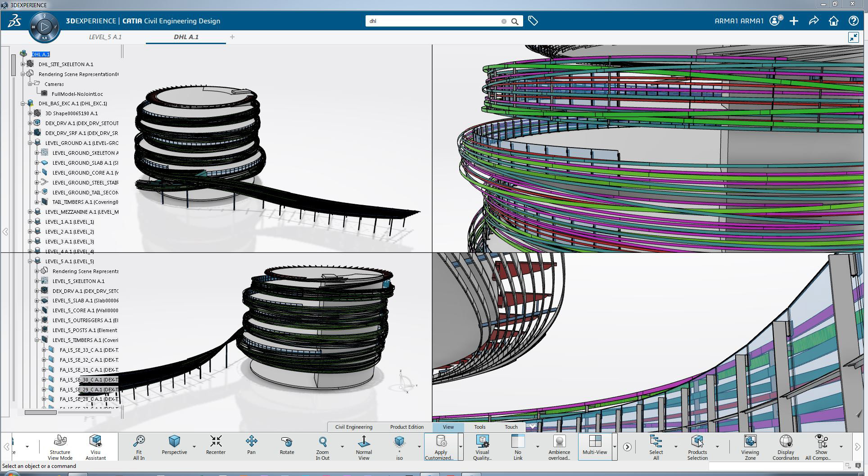
Task: Toggle No Link view option
Action: [x=518, y=446]
